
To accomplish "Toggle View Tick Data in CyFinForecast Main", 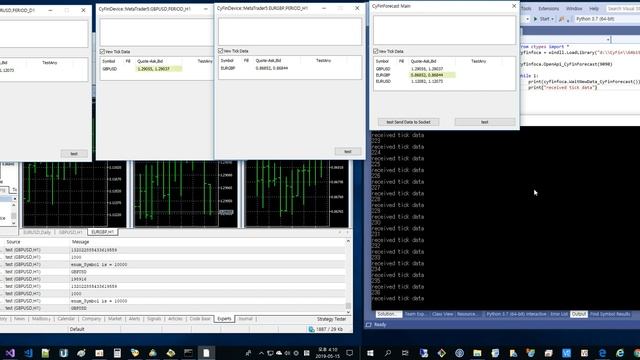I will click(x=376, y=51).
